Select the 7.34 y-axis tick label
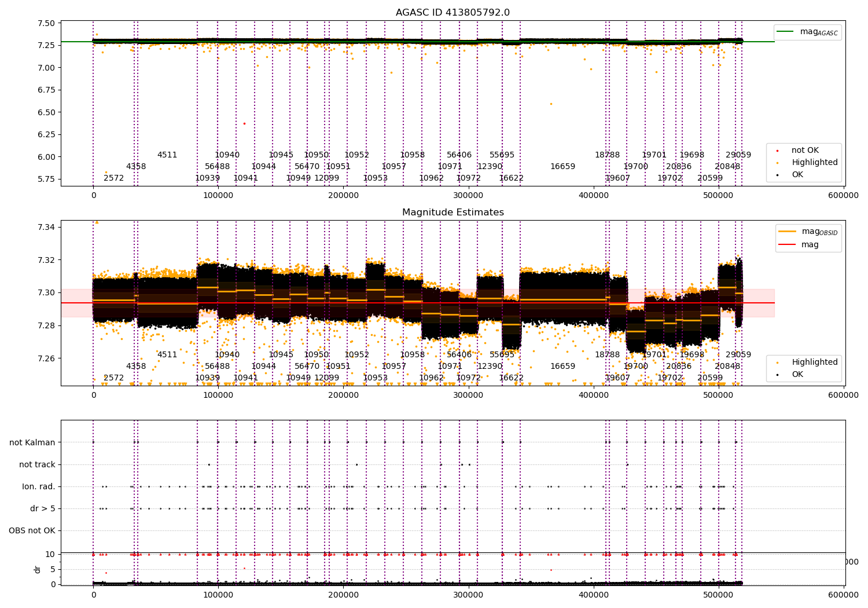 point(46,227)
